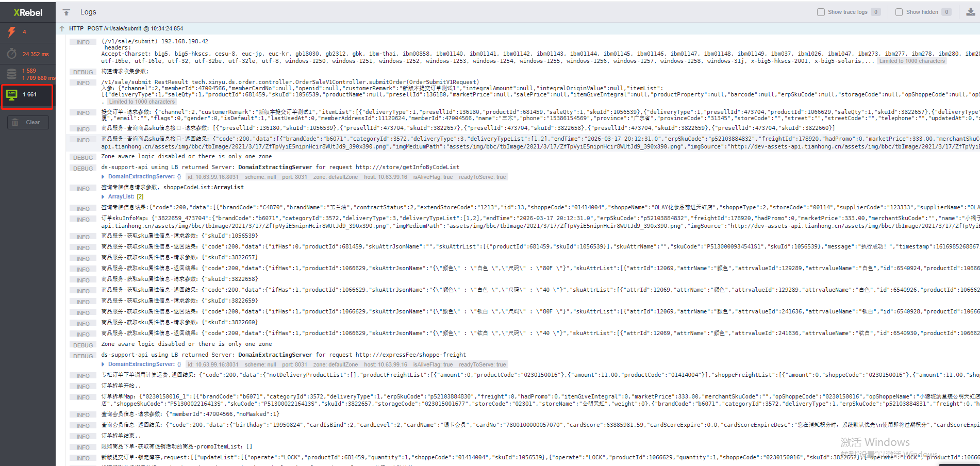Enable the Show trace logs checkbox
The image size is (980, 466).
point(821,12)
